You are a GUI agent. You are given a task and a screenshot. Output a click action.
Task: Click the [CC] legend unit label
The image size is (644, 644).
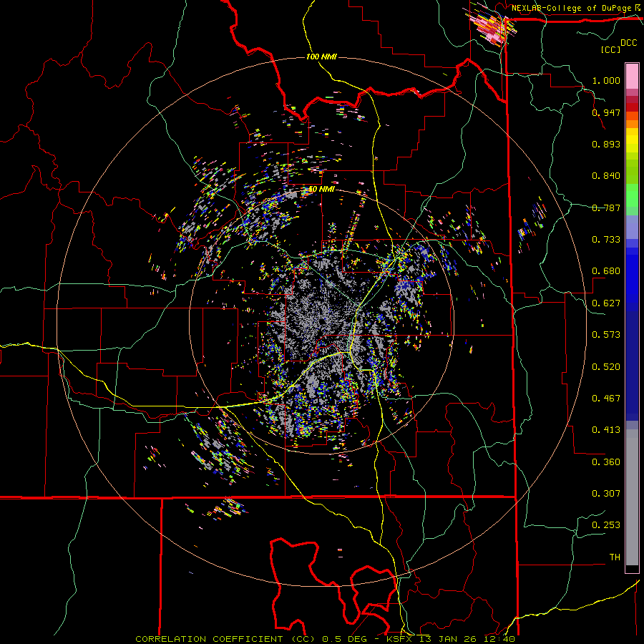pos(611,49)
